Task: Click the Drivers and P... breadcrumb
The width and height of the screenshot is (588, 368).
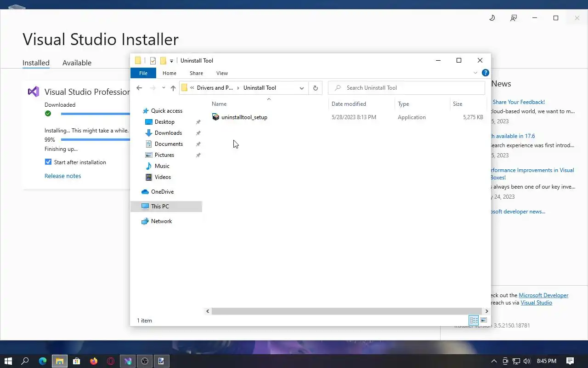Action: click(215, 88)
